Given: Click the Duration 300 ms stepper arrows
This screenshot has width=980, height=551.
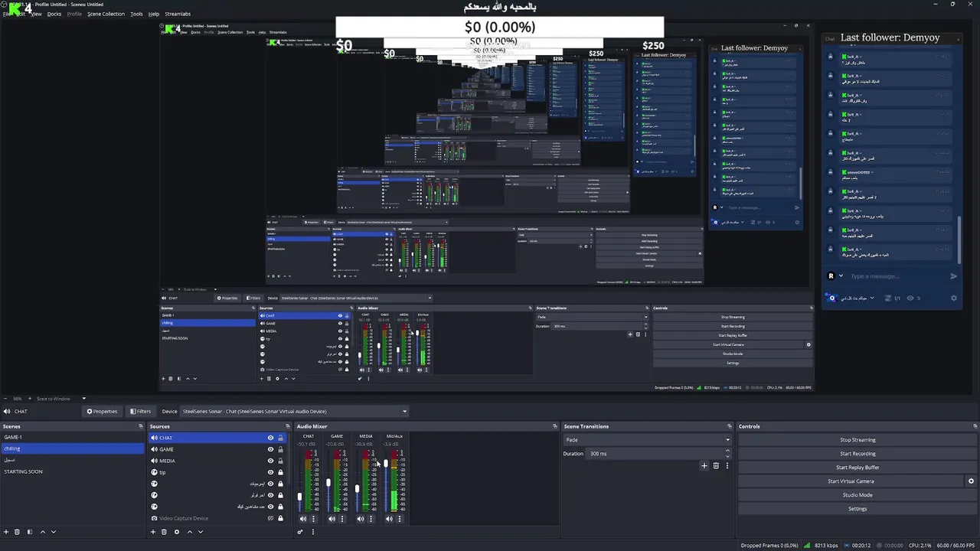Looking at the screenshot, I should (x=727, y=454).
